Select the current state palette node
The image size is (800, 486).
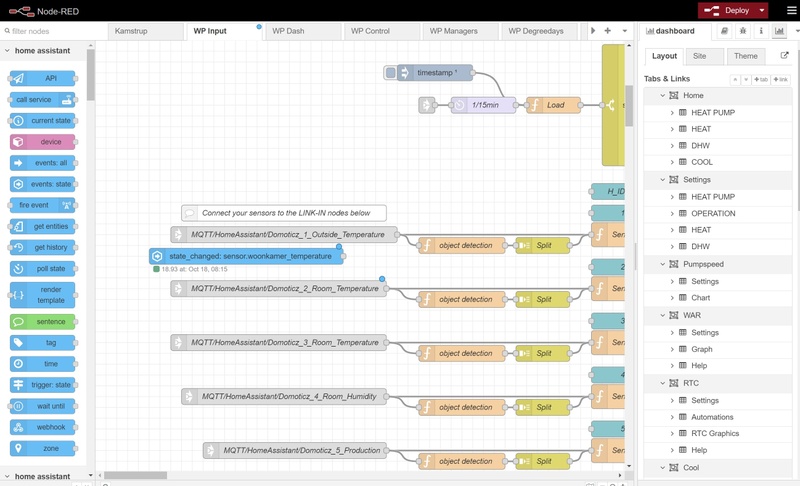(x=42, y=121)
